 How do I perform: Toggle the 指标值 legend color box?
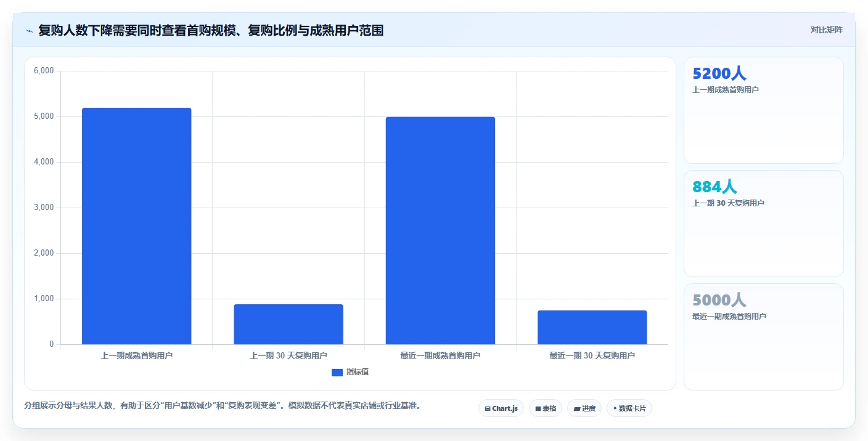337,372
